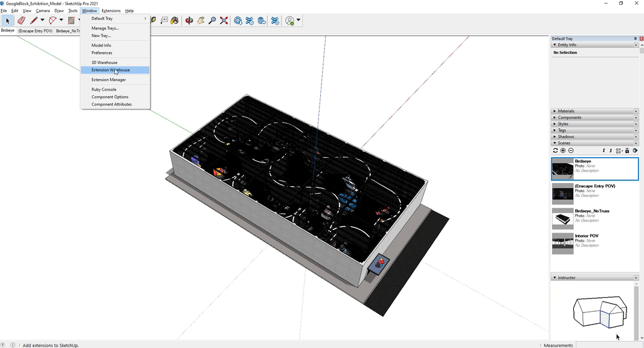This screenshot has width=644, height=348.
Task: Select the Arc tool
Action: (53, 21)
